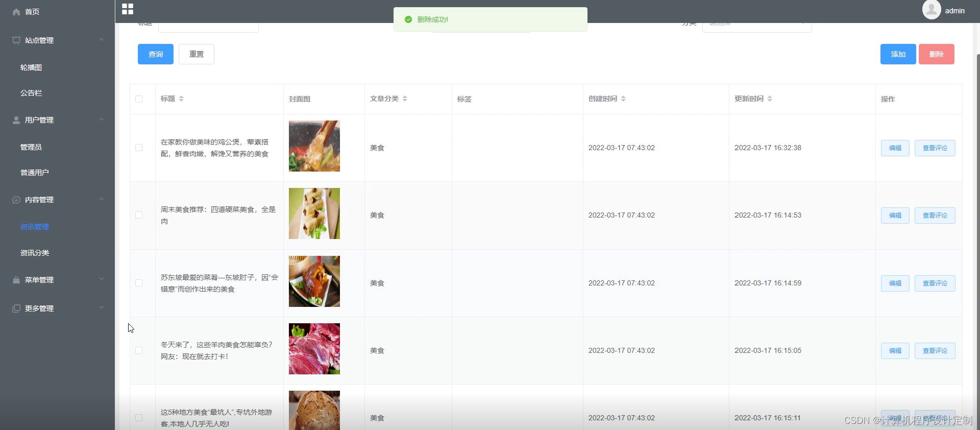This screenshot has width=980, height=430.
Task: Click the green success check icon
Action: click(408, 19)
